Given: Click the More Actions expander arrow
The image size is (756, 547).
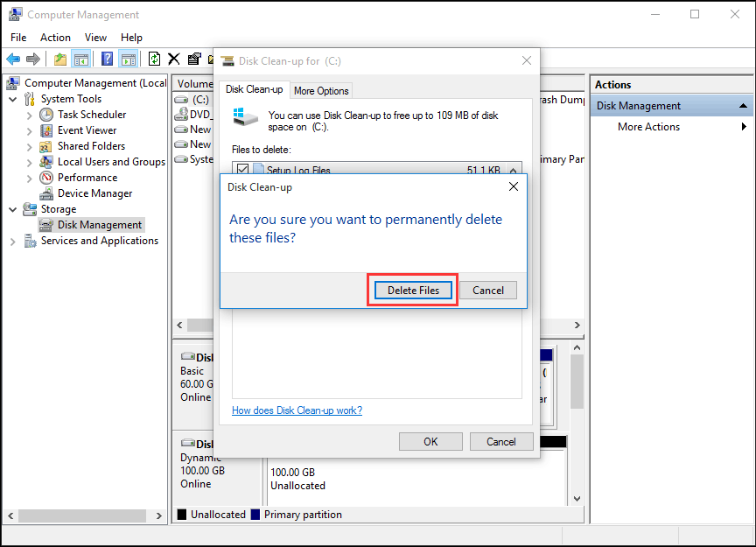Looking at the screenshot, I should pos(745,126).
